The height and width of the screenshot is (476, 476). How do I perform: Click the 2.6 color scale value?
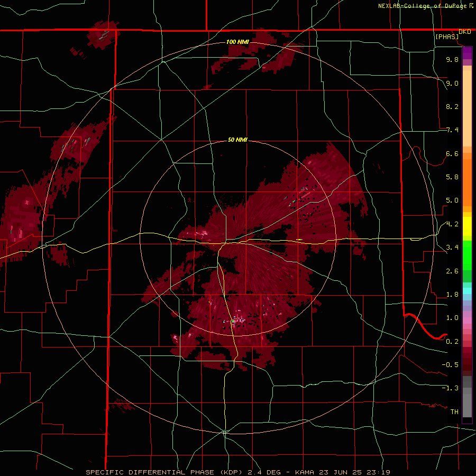tap(452, 271)
